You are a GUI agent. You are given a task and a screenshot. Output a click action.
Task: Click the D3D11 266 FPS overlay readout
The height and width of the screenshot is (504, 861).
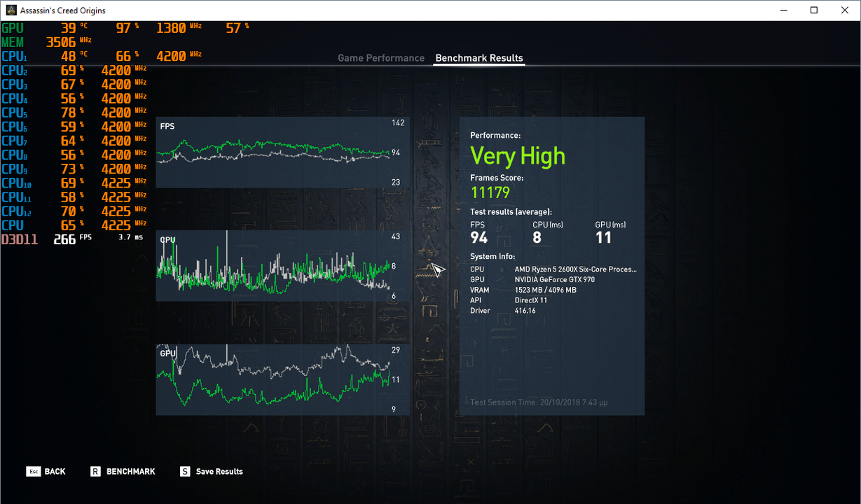coord(72,239)
